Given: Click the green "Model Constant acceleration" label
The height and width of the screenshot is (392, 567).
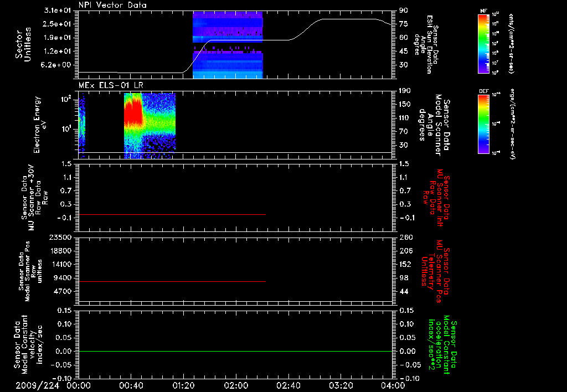Looking at the screenshot, I should point(442,345).
